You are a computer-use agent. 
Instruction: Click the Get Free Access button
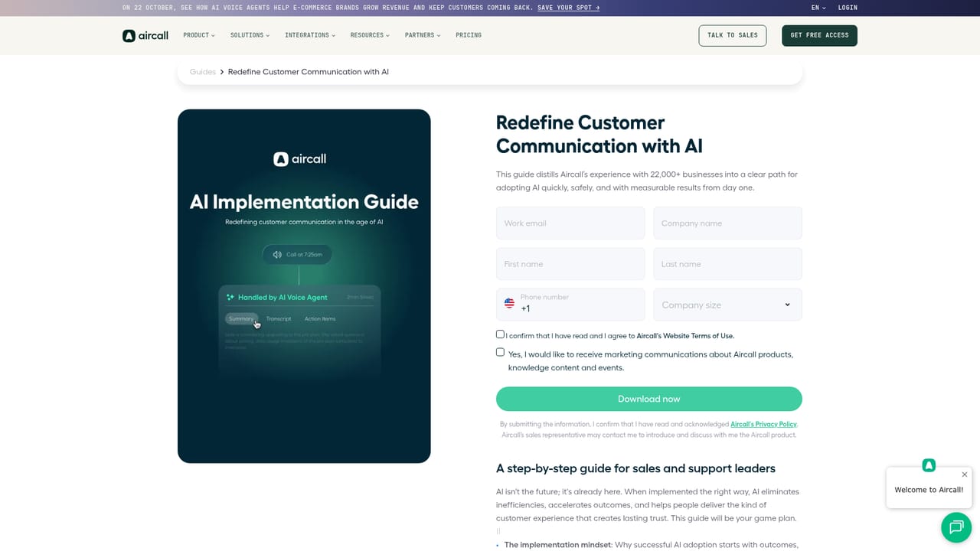point(819,35)
